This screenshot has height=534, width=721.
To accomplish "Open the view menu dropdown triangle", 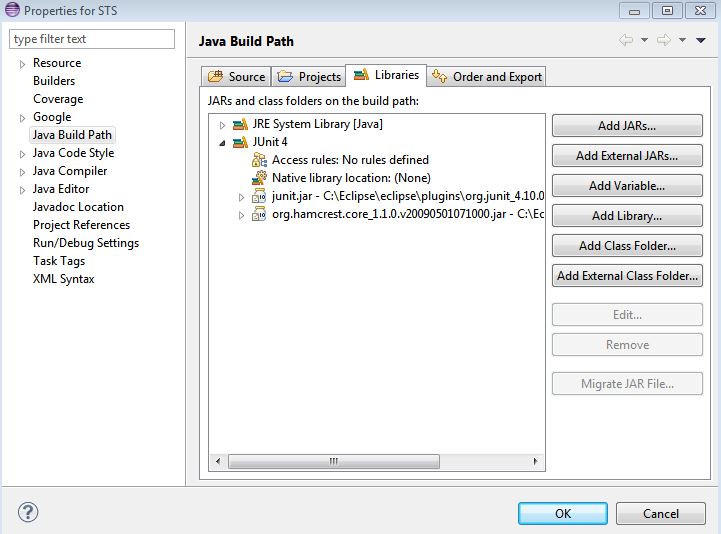I will pyautogui.click(x=701, y=40).
